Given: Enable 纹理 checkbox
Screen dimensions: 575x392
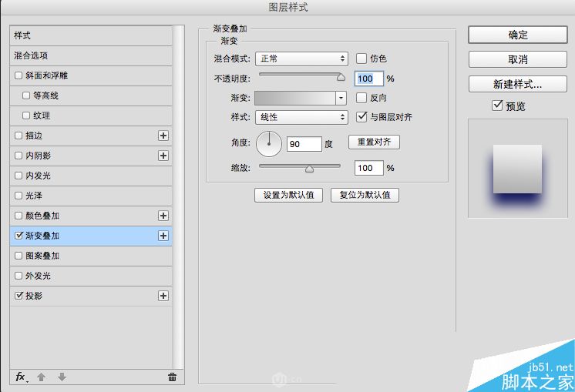Looking at the screenshot, I should (x=26, y=116).
